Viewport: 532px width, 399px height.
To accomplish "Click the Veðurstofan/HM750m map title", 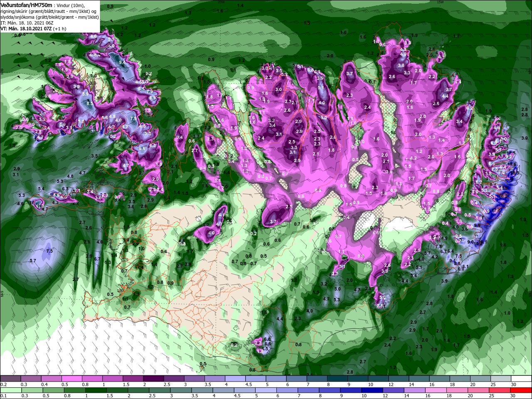I will 26,5.
